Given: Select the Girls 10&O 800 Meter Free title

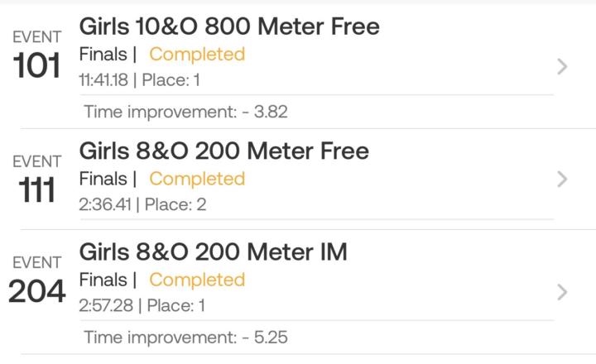Looking at the screenshot, I should (229, 27).
